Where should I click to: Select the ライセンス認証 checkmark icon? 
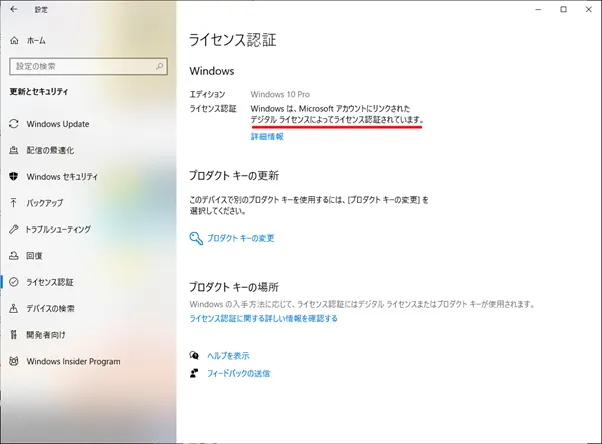point(14,282)
